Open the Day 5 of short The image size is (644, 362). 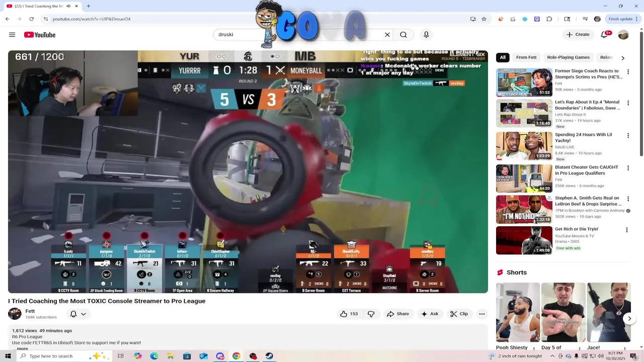click(x=563, y=312)
